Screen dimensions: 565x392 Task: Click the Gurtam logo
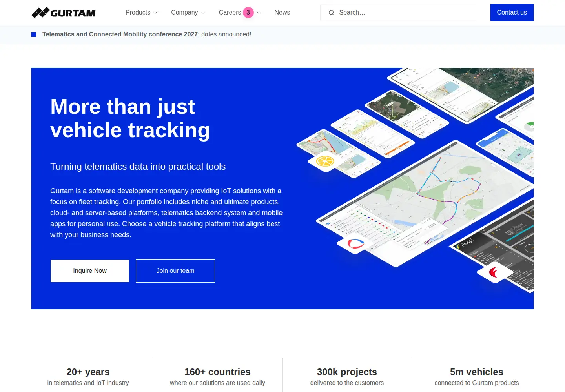click(64, 13)
